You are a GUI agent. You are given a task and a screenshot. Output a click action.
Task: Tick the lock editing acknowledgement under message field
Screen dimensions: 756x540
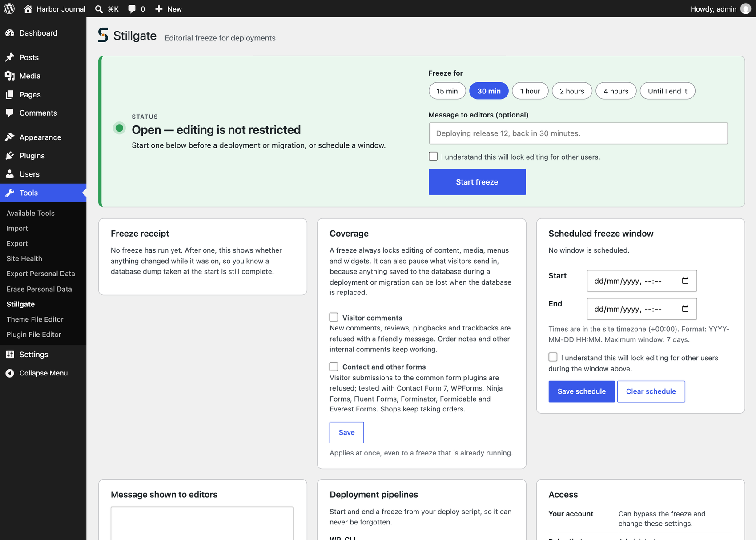point(433,156)
